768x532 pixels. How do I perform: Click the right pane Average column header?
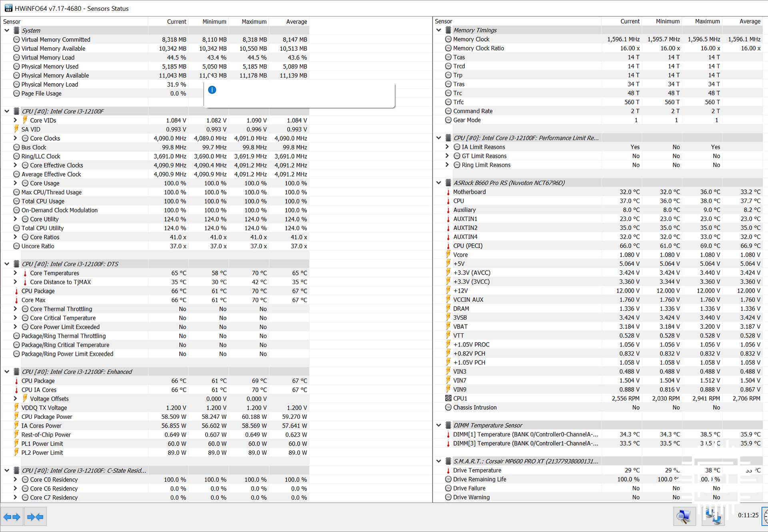click(742, 21)
